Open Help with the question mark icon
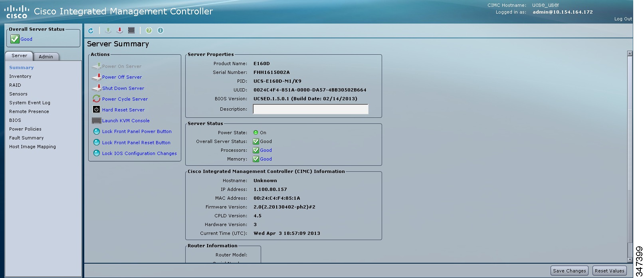 149,30
